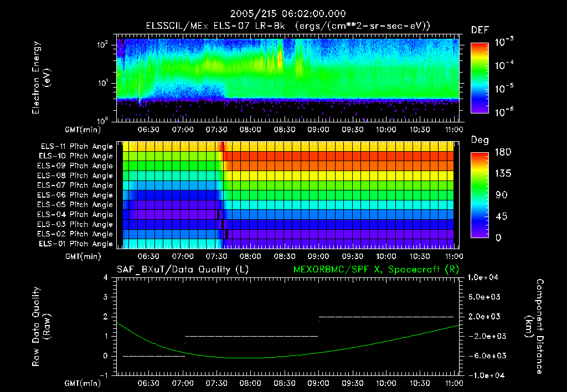567x392 pixels.
Task: Select the 'ELS-01 Pitch Angle' row label
Action: coord(75,244)
